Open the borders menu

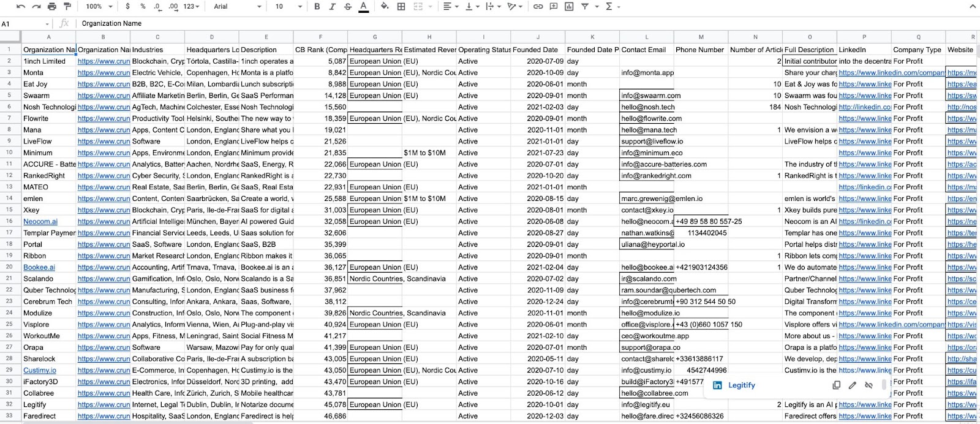click(401, 6)
